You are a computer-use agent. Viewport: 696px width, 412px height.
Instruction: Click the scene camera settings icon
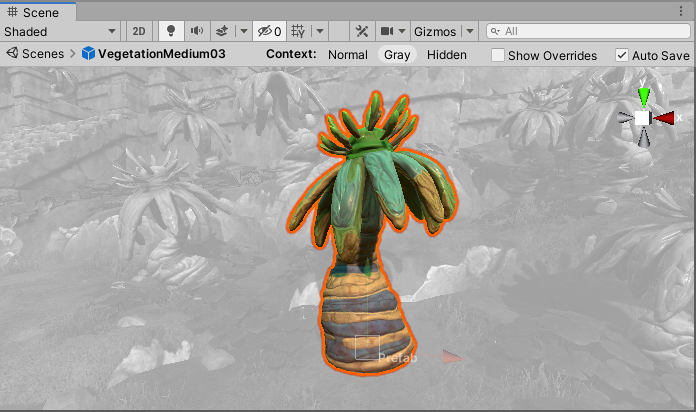click(387, 31)
